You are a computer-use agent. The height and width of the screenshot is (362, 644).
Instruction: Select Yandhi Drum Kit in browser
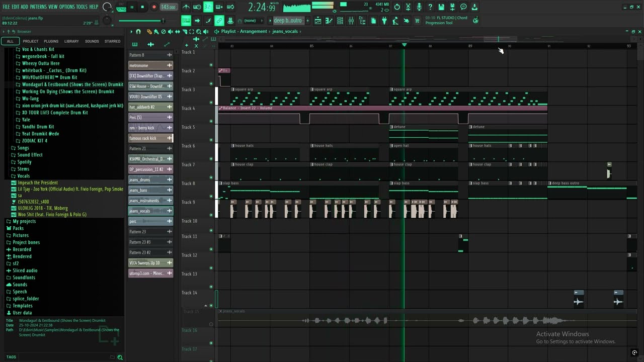click(38, 127)
